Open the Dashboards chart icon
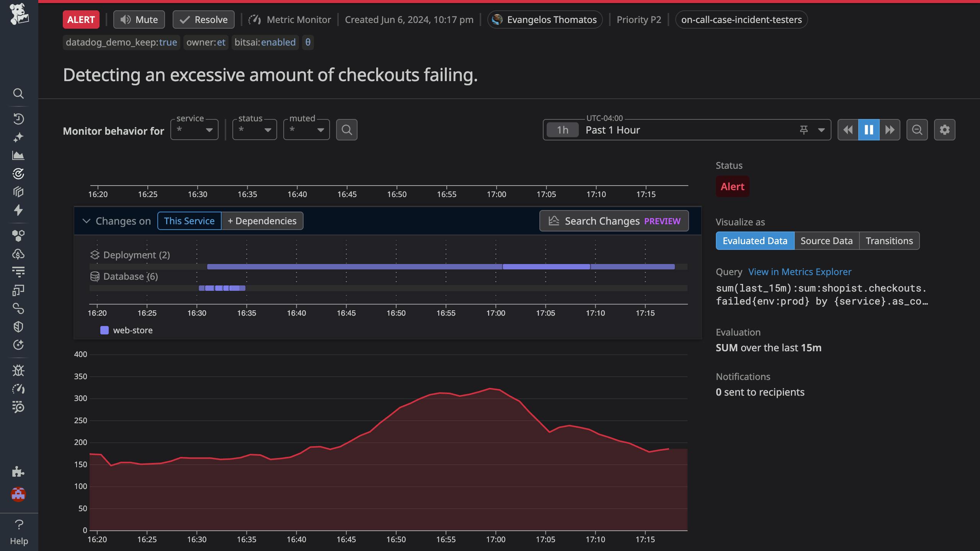The width and height of the screenshot is (980, 551). (18, 155)
